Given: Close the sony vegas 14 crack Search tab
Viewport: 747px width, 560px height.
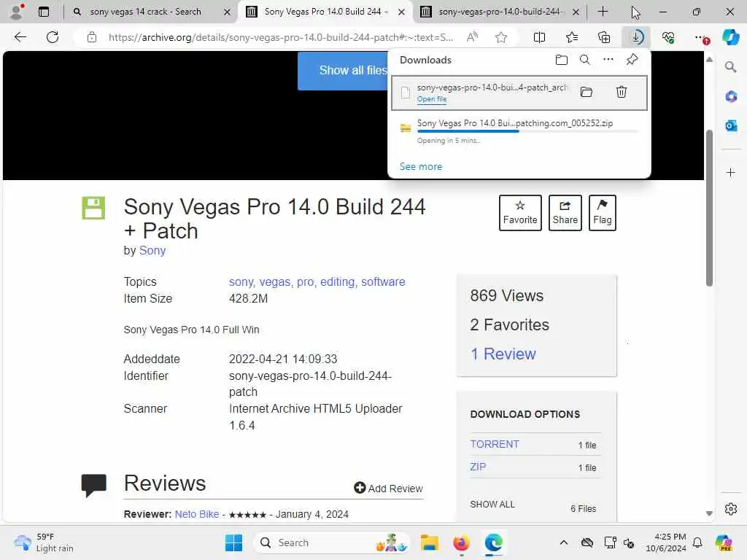Looking at the screenshot, I should pyautogui.click(x=228, y=12).
